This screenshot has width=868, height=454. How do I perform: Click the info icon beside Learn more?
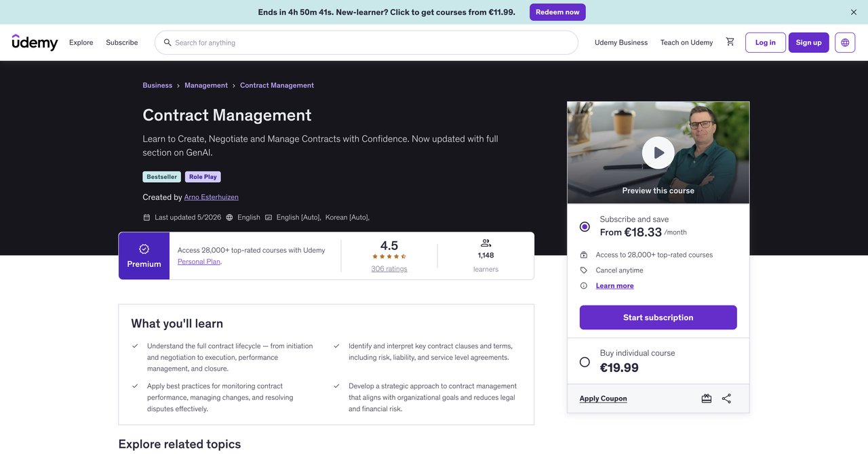584,286
